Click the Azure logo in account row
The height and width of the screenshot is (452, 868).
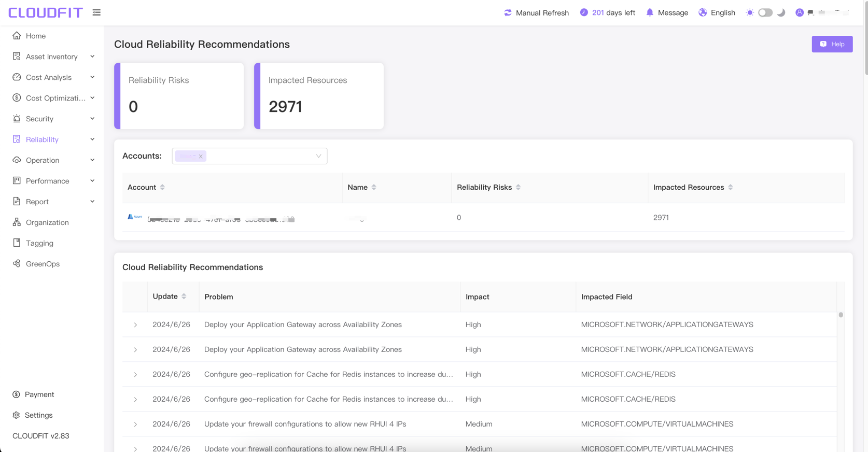[135, 217]
